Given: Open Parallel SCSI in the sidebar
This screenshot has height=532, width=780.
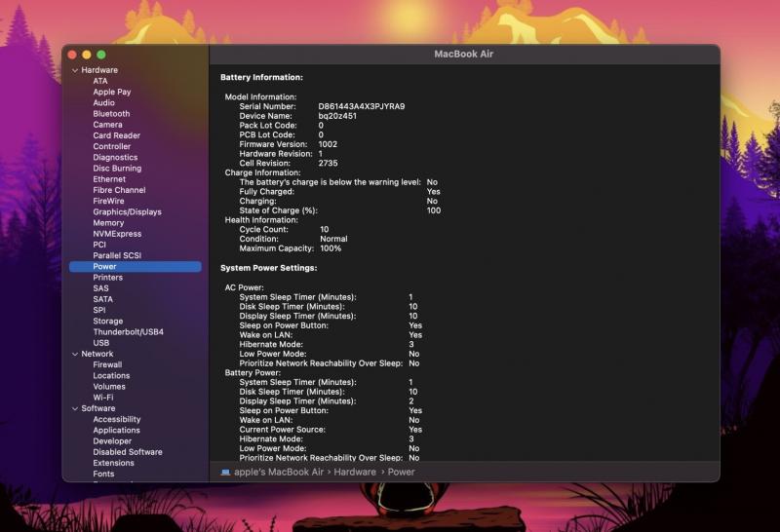Looking at the screenshot, I should coord(117,256).
